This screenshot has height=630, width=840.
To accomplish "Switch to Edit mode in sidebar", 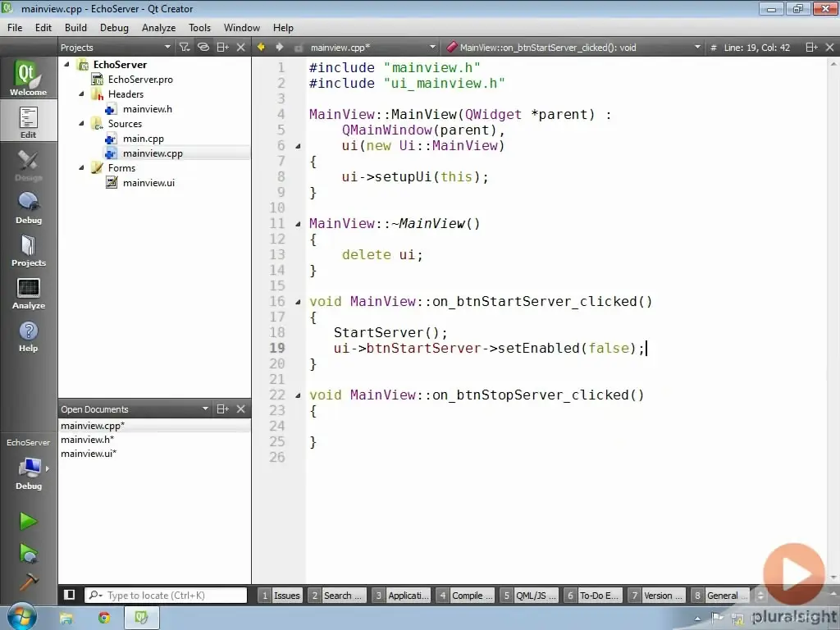I will click(x=28, y=121).
